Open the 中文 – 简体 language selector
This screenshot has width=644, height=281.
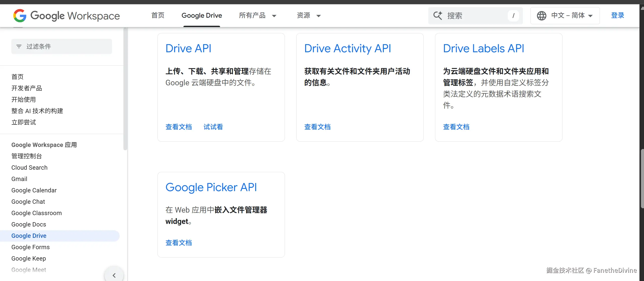565,16
